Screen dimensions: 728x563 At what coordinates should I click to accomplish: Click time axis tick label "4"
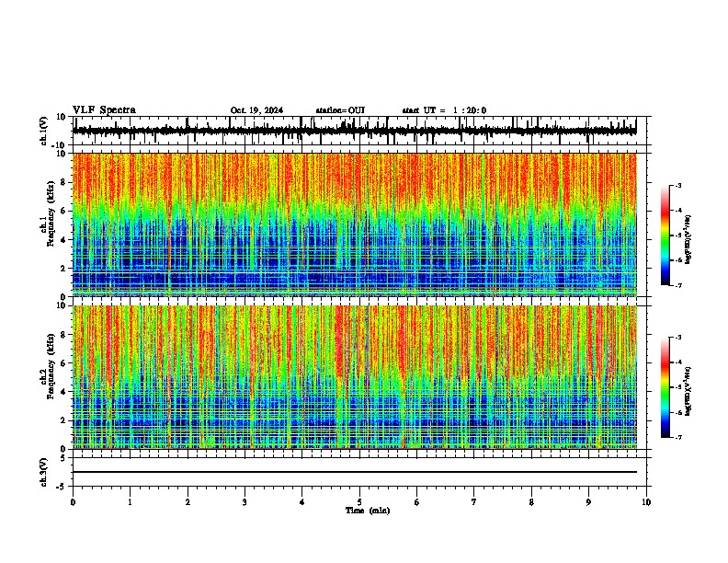pyautogui.click(x=302, y=502)
